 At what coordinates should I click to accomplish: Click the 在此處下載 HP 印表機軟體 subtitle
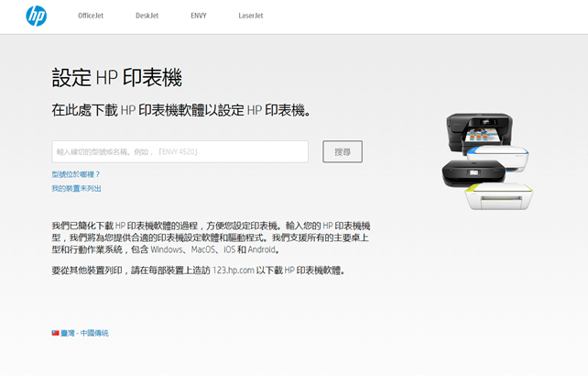(x=181, y=110)
